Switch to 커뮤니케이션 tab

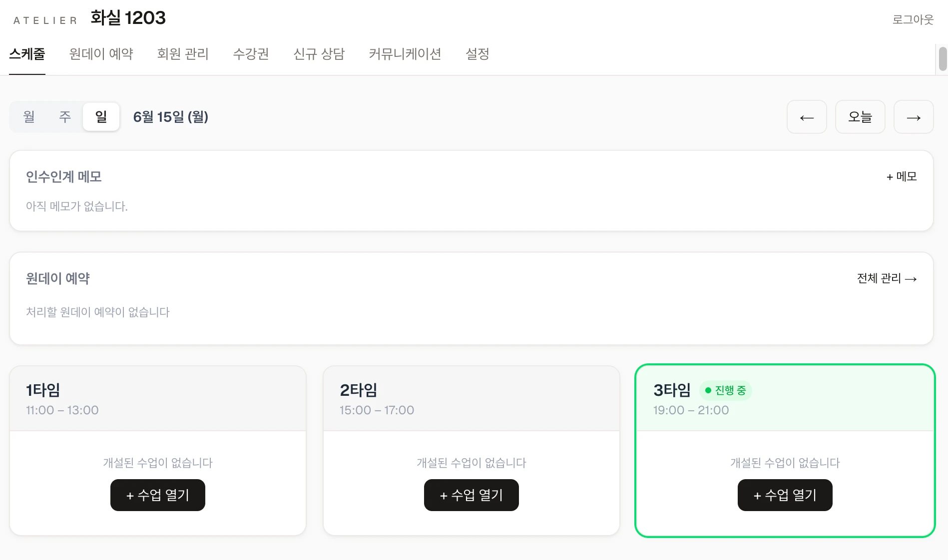(405, 54)
